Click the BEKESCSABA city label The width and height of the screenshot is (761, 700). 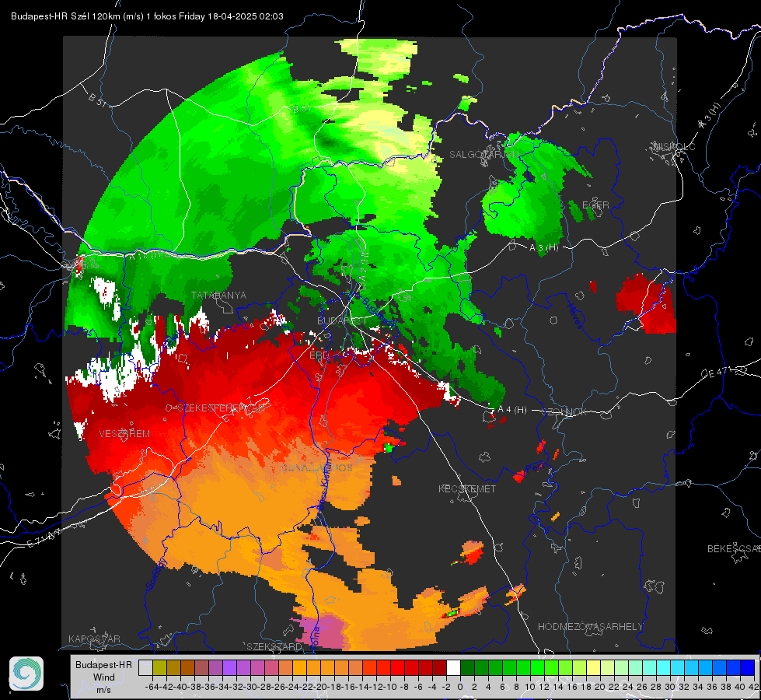click(733, 549)
